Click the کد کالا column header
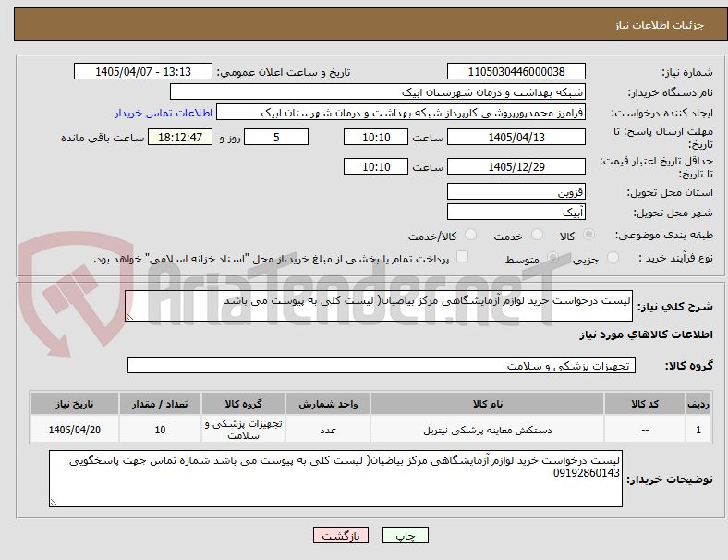This screenshot has height=560, width=728. [645, 404]
